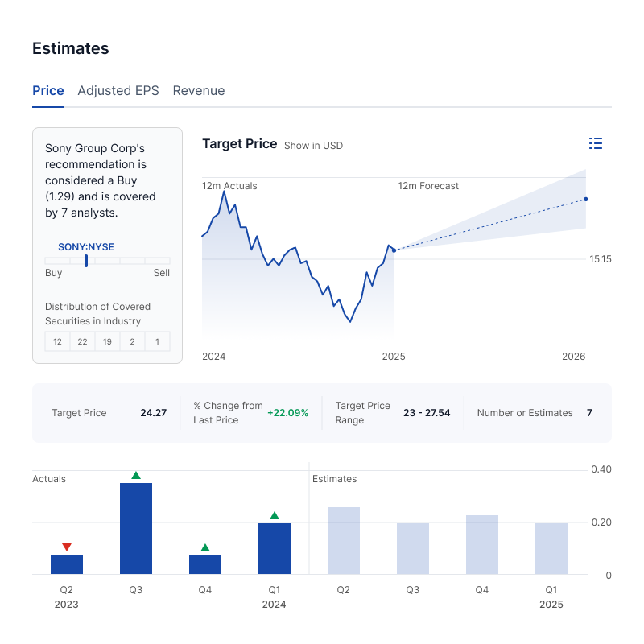Click the +22.09% change value
Image resolution: width=644 pixels, height=644 pixels.
[288, 413]
